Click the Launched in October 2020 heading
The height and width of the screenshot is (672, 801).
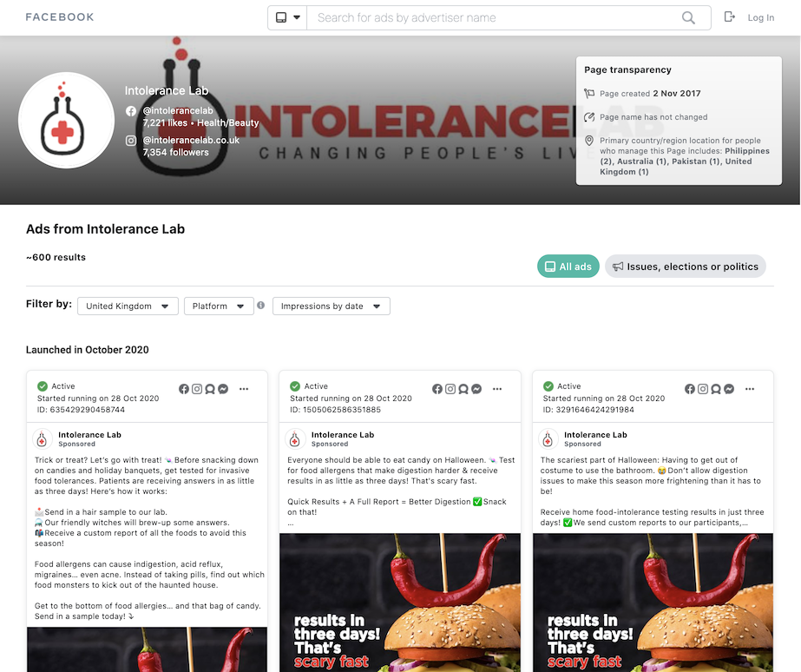[88, 350]
